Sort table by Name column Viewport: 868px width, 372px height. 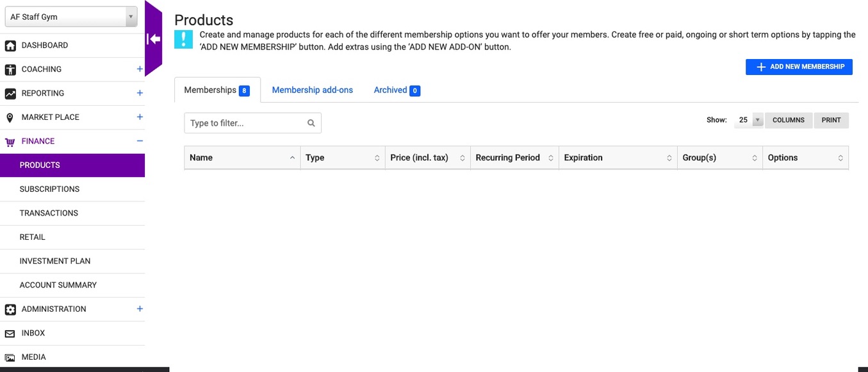coord(242,158)
